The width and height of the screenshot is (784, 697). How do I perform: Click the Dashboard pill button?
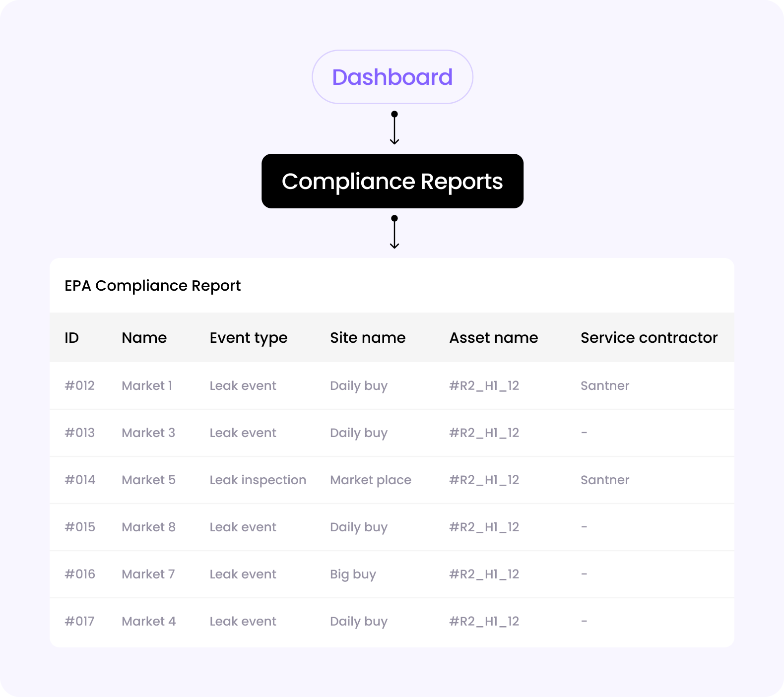pyautogui.click(x=392, y=77)
